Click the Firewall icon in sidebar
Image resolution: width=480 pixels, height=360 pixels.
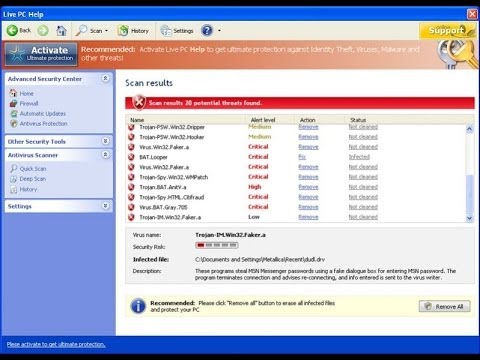[x=14, y=103]
